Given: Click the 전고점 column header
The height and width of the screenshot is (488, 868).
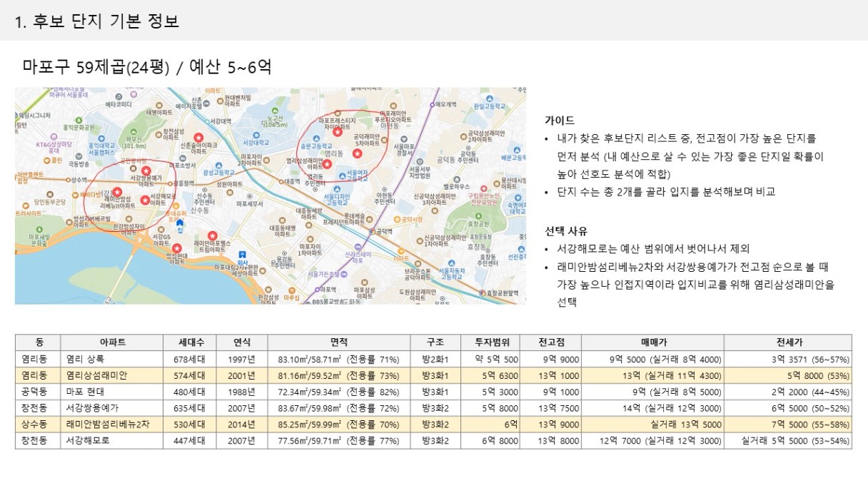Looking at the screenshot, I should (550, 342).
